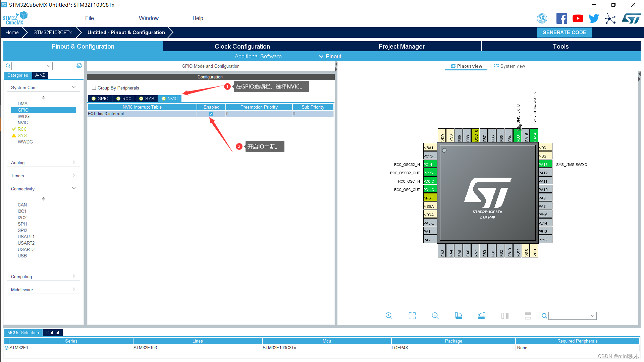Select the SYS configuration tab
This screenshot has width=644, height=362.
coord(147,99)
